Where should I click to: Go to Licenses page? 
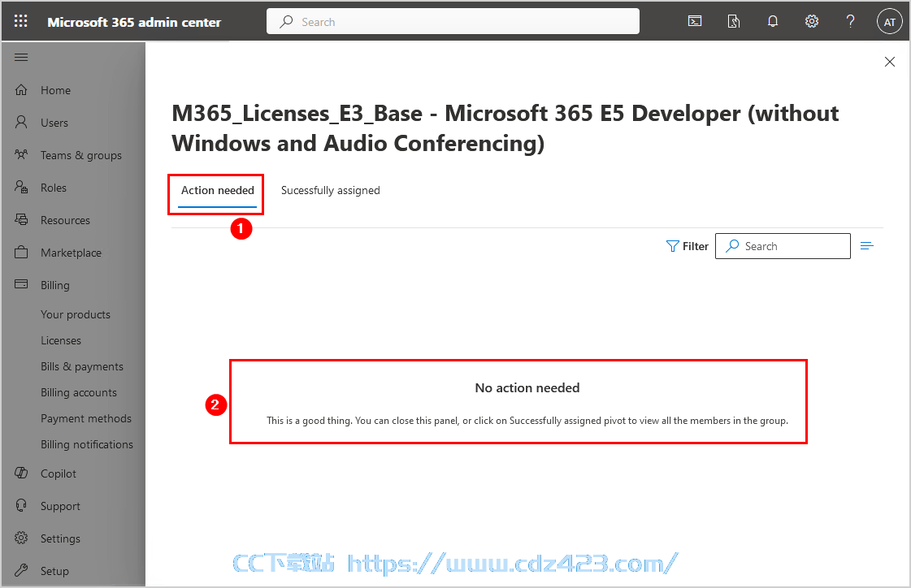click(x=61, y=340)
